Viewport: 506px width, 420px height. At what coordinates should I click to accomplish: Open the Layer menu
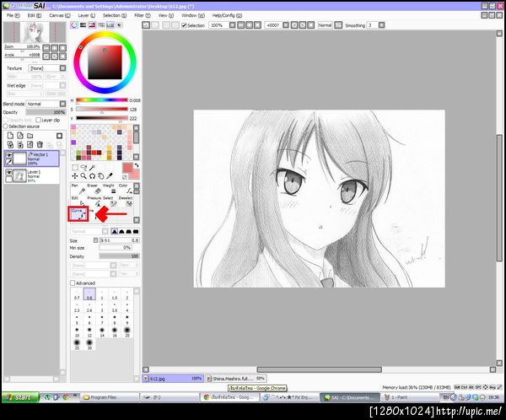tap(86, 15)
